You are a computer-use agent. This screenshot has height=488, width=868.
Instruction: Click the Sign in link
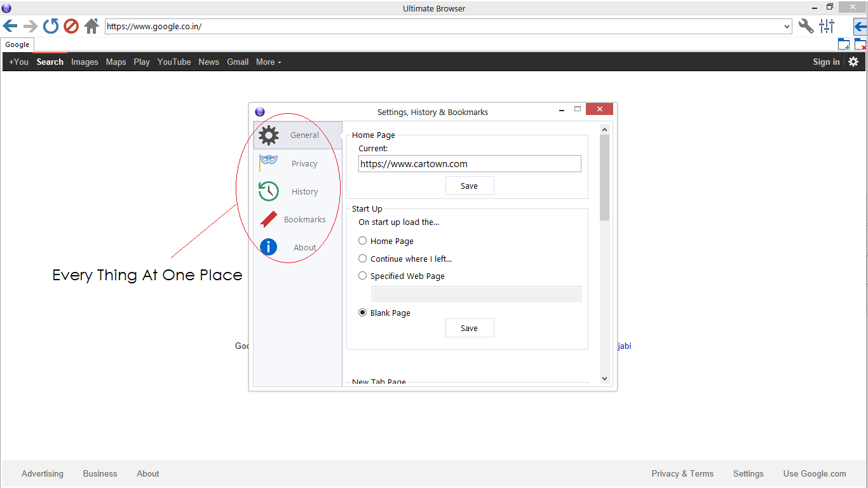click(826, 62)
